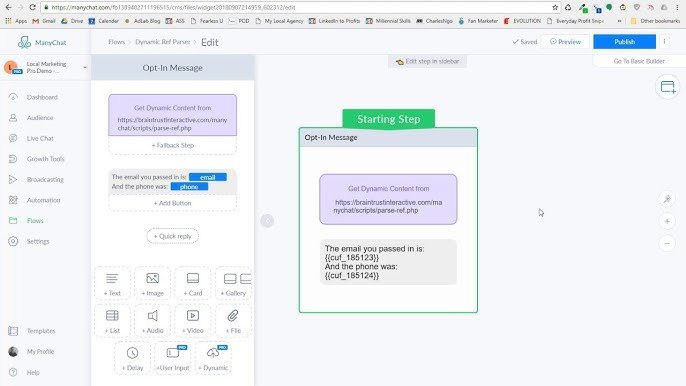Zoom out on the canvas
The height and width of the screenshot is (386, 686).
(x=667, y=243)
